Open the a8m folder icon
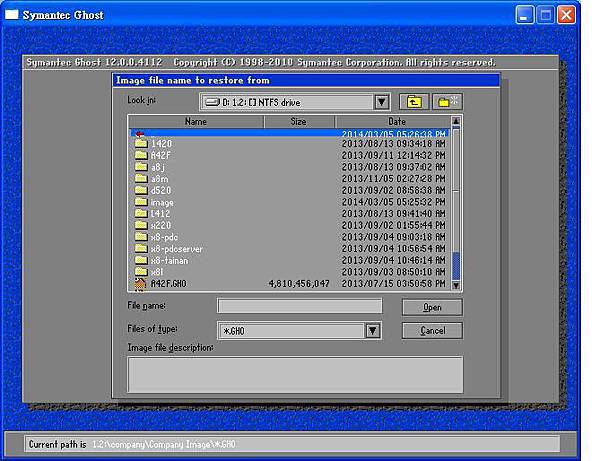 pyautogui.click(x=141, y=179)
